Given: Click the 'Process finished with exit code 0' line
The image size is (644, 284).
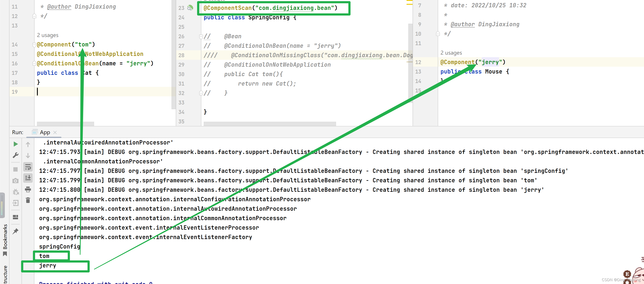Looking at the screenshot, I should (x=96, y=282).
